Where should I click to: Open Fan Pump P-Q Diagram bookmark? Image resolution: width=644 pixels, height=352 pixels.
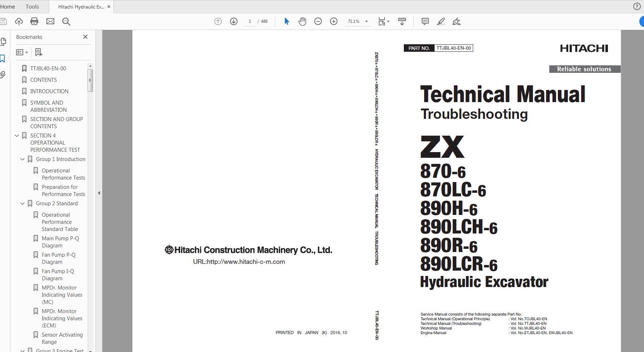click(x=58, y=258)
